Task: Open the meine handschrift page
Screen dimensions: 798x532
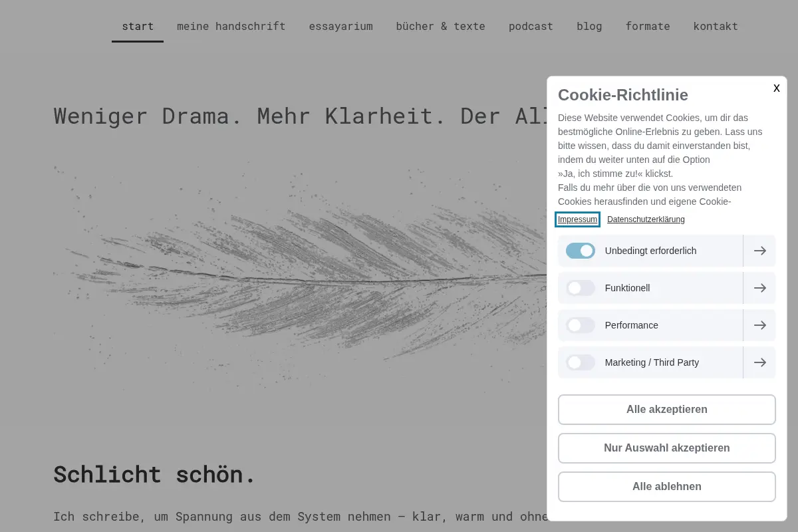Action: coord(231,27)
